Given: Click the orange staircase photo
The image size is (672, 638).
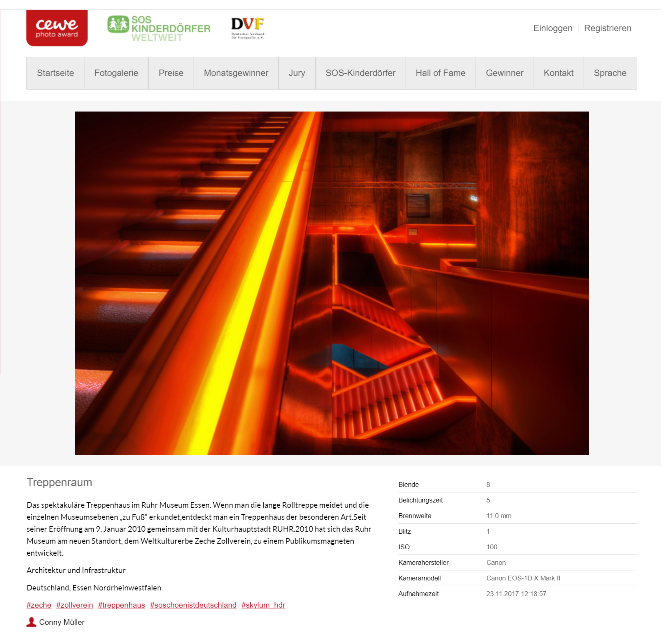Looking at the screenshot, I should point(332,283).
